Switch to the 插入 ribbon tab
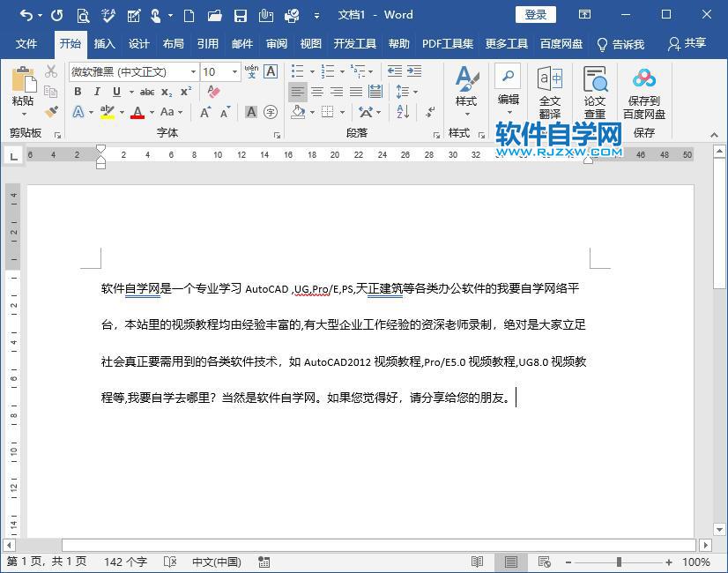Screen dimensions: 728x573 pyautogui.click(x=105, y=42)
